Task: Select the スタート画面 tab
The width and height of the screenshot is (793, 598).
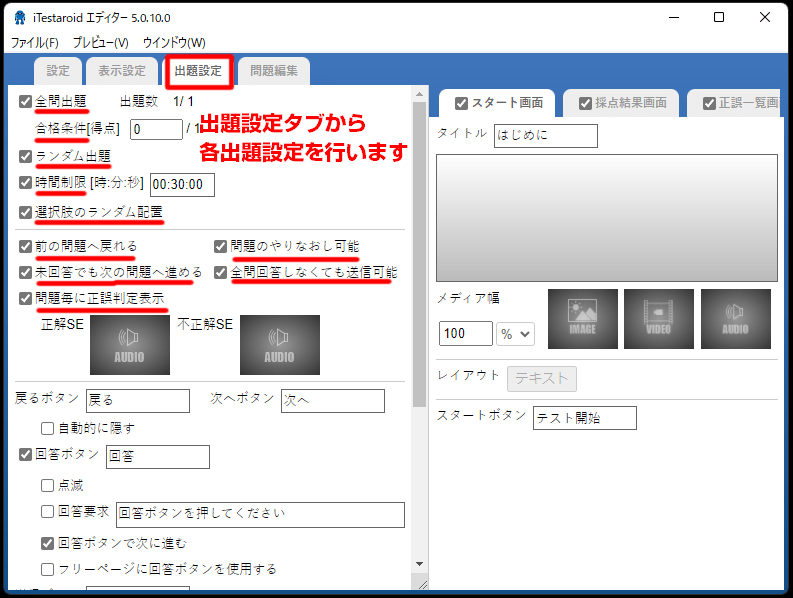Action: click(498, 103)
